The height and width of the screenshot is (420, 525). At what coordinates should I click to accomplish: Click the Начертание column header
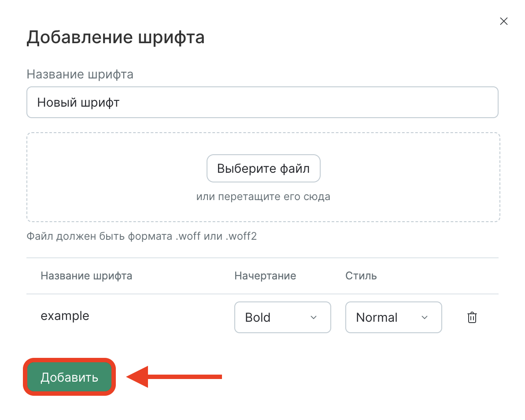[x=265, y=275]
